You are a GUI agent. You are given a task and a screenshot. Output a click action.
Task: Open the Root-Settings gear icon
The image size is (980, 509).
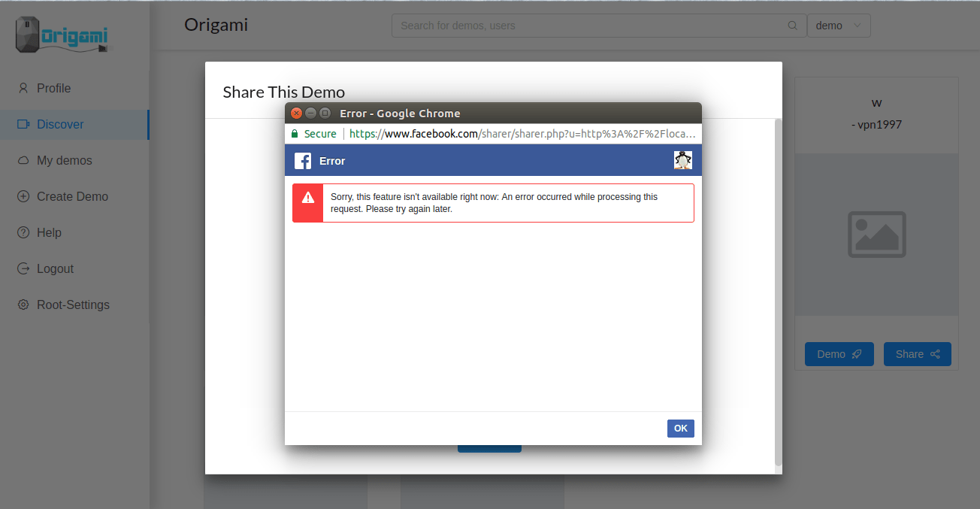coord(23,304)
